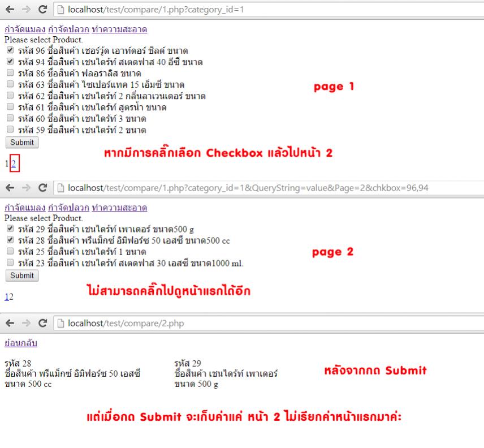The height and width of the screenshot is (448, 484).
Task: Check product code 61 checkbox
Action: (10, 106)
